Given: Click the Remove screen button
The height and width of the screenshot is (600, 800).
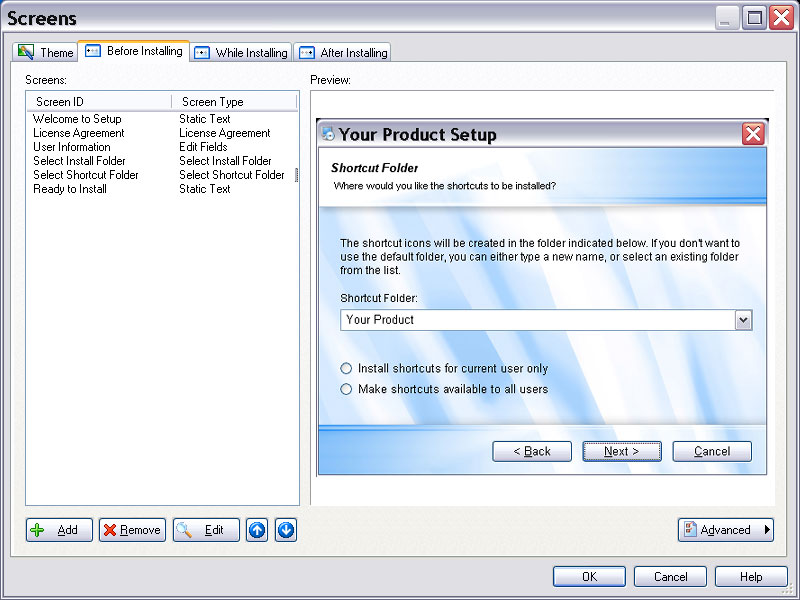Looking at the screenshot, I should tap(132, 530).
